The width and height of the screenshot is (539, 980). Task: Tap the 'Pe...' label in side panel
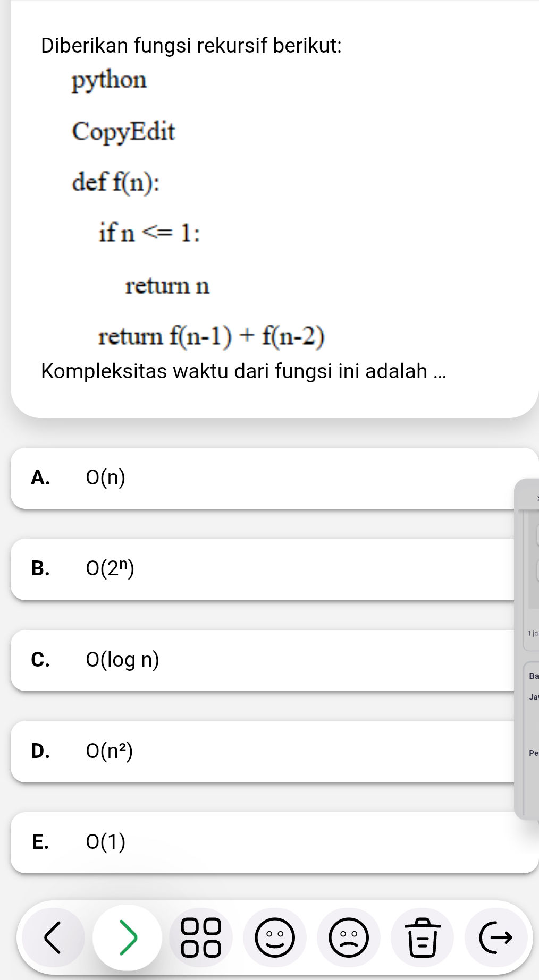coord(533,753)
